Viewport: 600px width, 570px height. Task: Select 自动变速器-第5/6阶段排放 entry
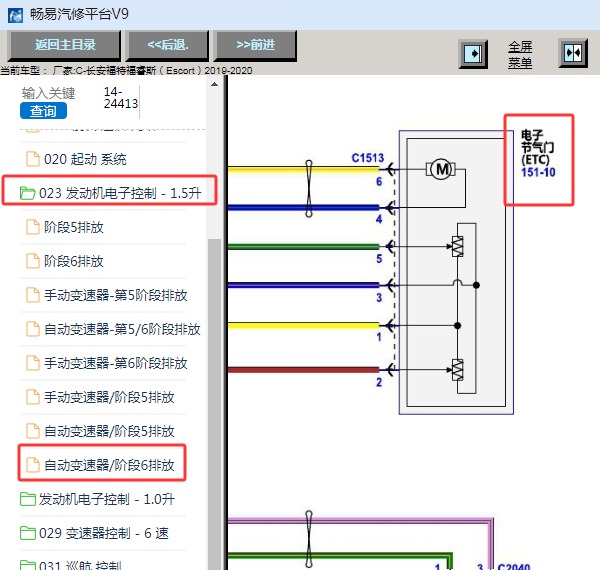point(122,329)
